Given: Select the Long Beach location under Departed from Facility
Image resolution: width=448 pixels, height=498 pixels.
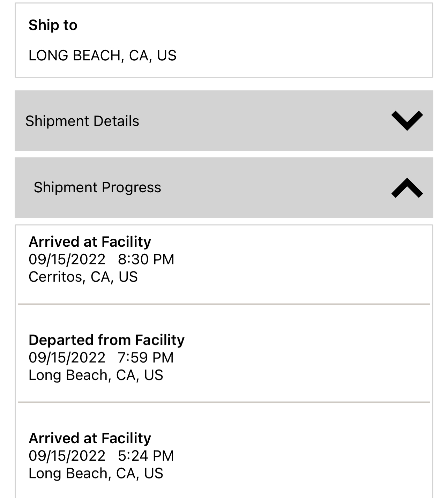Looking at the screenshot, I should (96, 375).
